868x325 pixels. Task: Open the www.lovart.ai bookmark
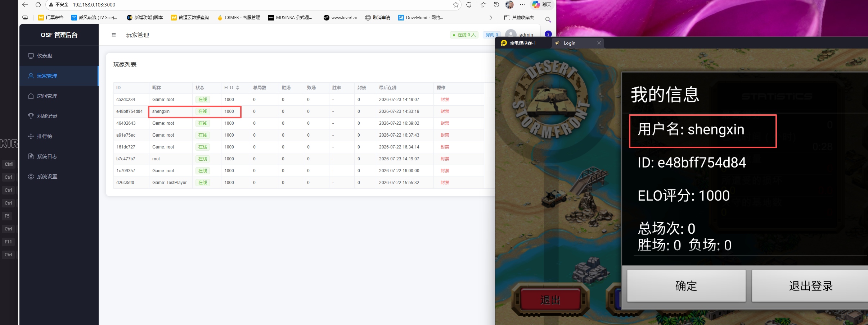click(x=340, y=18)
